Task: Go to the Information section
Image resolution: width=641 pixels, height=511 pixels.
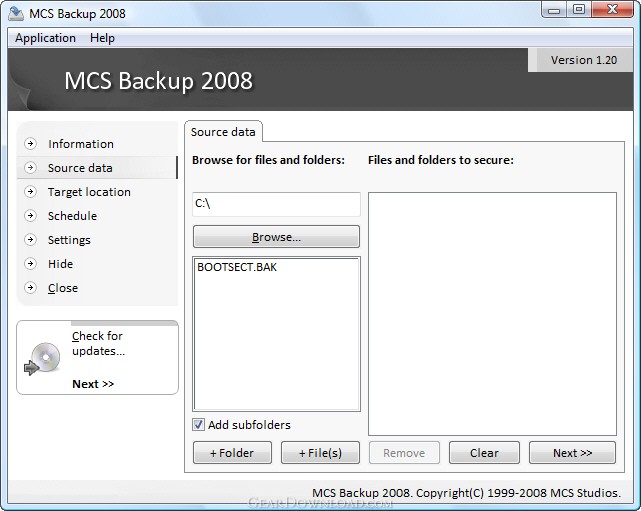Action: 81,144
